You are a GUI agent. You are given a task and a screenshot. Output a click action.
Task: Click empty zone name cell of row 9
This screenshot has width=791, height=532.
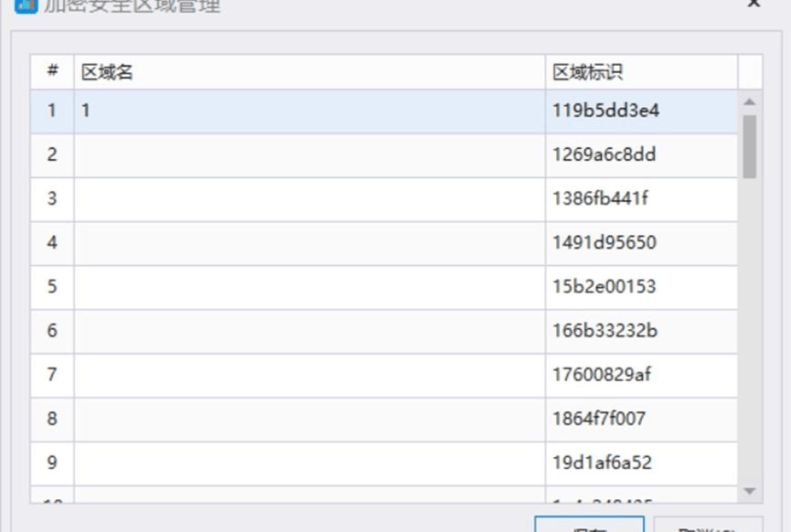pyautogui.click(x=310, y=463)
